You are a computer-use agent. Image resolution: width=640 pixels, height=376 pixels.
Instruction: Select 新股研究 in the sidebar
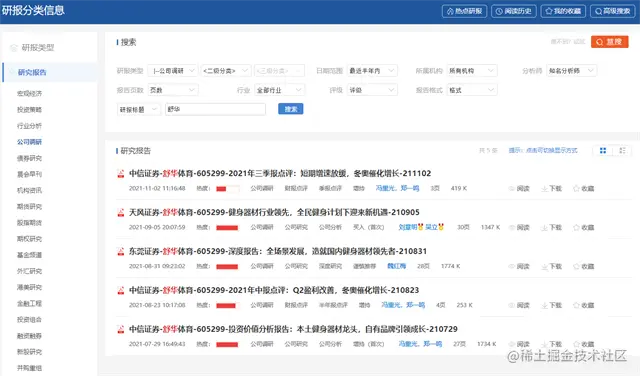[x=29, y=352]
